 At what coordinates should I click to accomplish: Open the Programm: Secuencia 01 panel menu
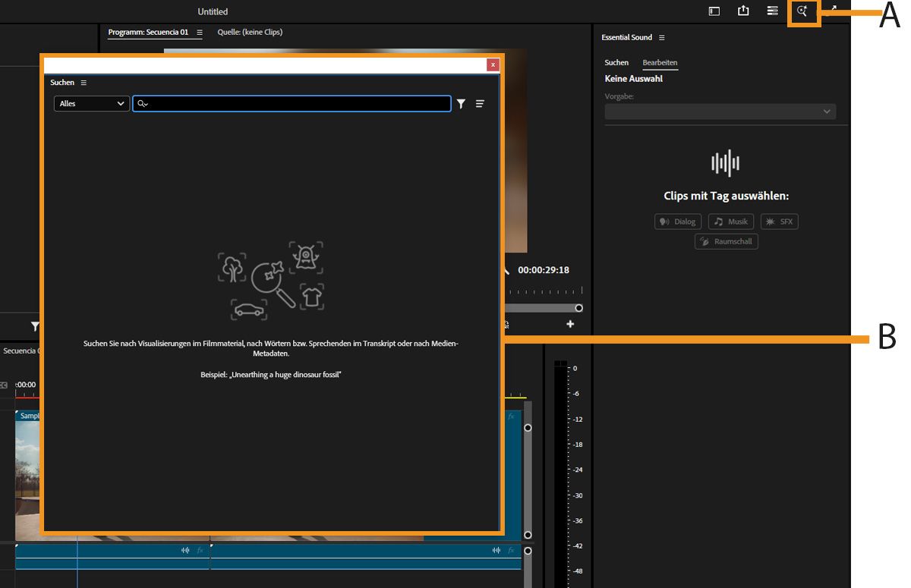[x=200, y=33]
